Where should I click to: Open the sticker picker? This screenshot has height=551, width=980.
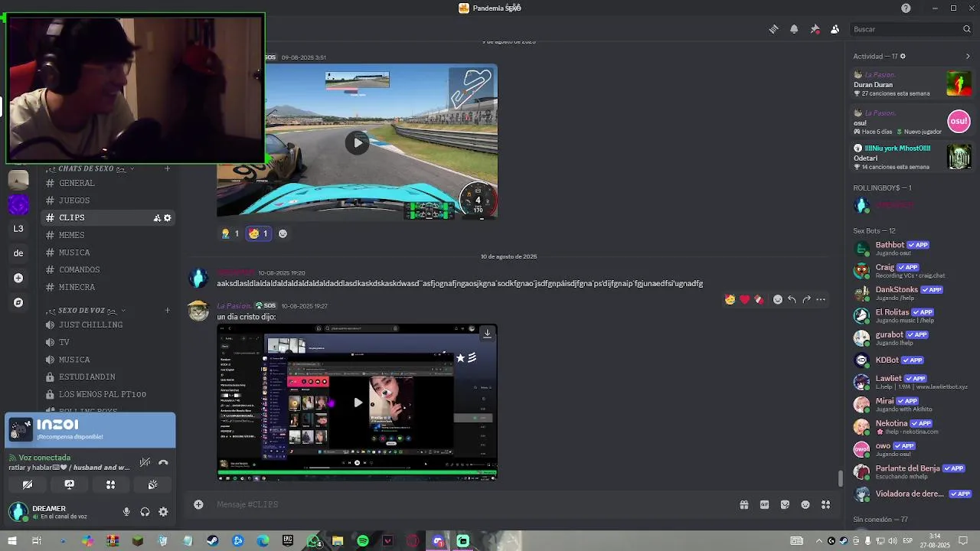point(785,504)
